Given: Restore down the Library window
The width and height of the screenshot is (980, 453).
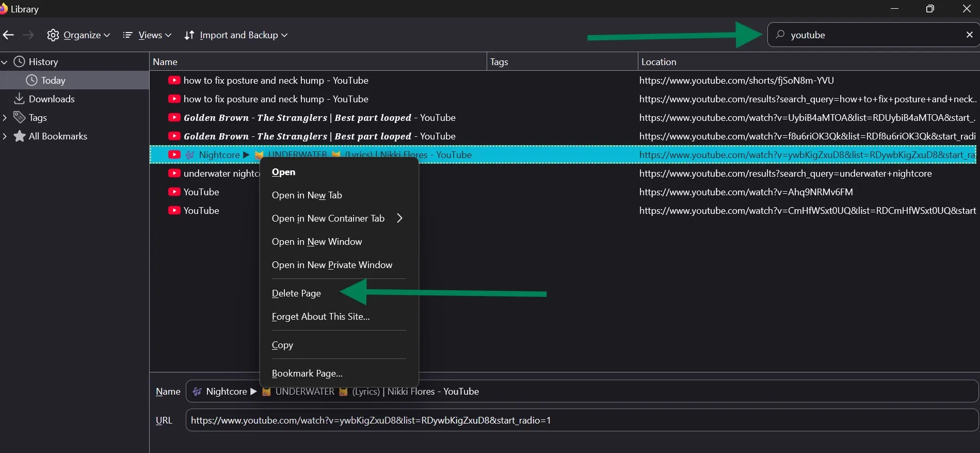Looking at the screenshot, I should [930, 9].
